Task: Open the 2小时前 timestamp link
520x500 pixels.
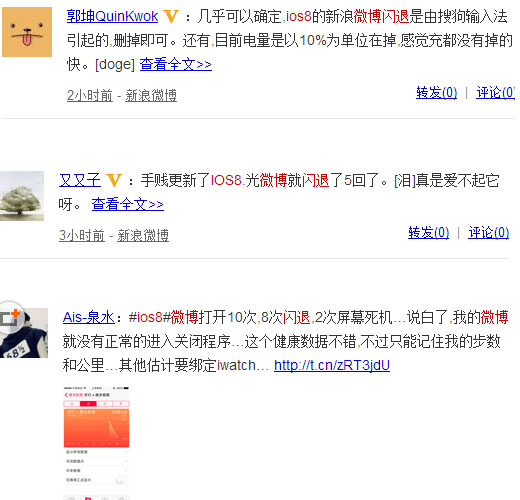Action: (x=90, y=96)
